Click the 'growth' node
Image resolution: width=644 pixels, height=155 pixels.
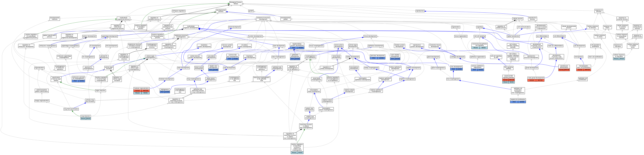[x=251, y=11]
